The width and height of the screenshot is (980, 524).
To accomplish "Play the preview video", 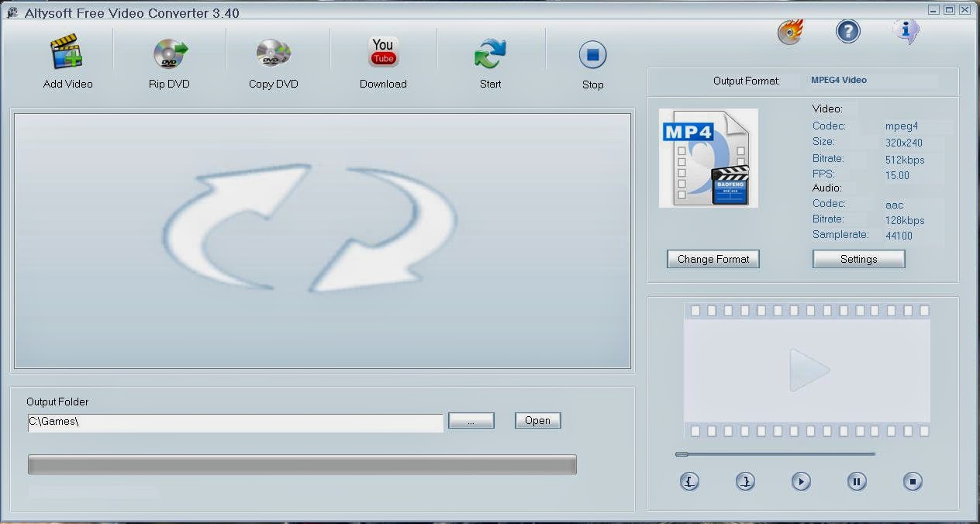I will tap(801, 481).
